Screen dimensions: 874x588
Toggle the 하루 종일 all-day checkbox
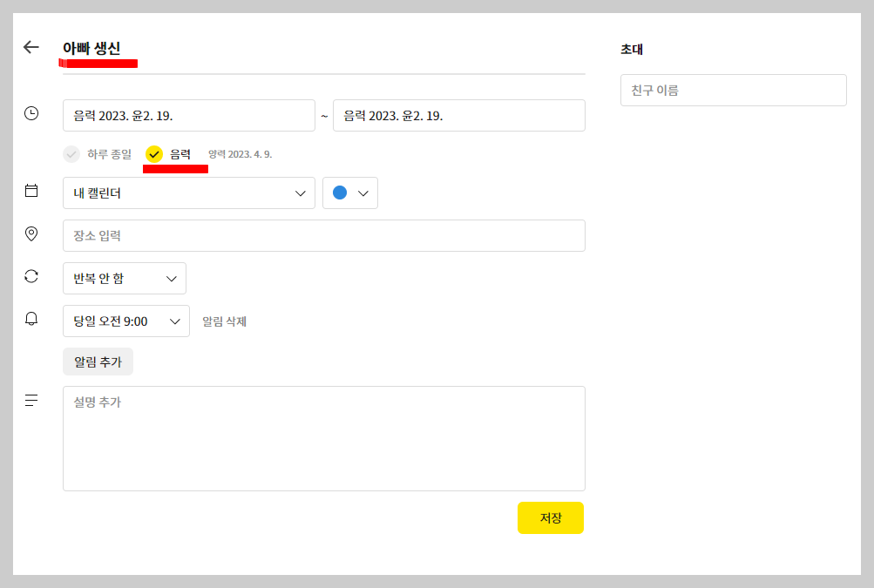click(x=71, y=154)
